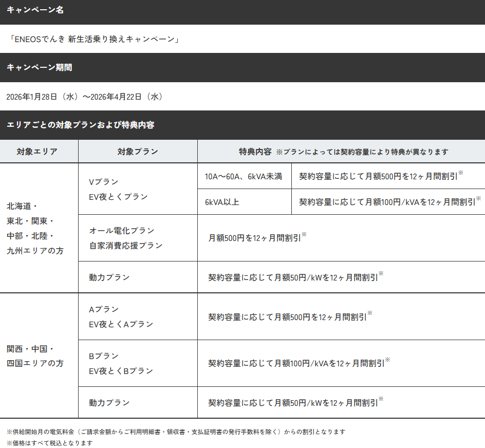The image size is (485, 448).
Task: Select the ENEOSでんき 新生活乗り換えキャンペーン title text
Action: [94, 39]
